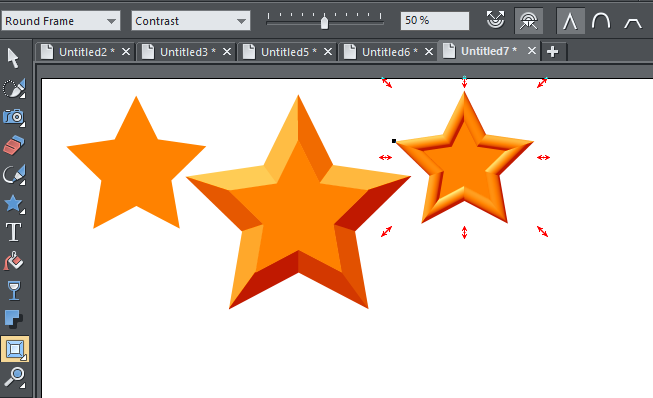
Task: Select the Selector arrow tool
Action: 13,58
